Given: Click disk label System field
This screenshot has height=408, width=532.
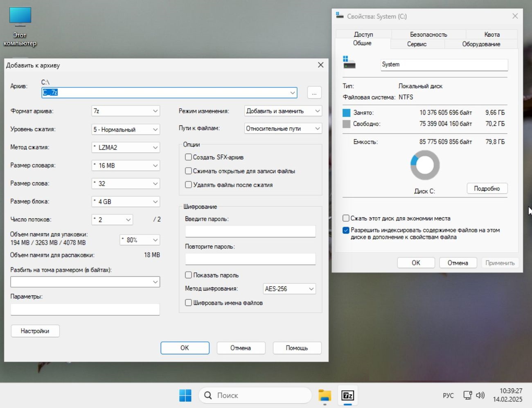Looking at the screenshot, I should point(444,65).
